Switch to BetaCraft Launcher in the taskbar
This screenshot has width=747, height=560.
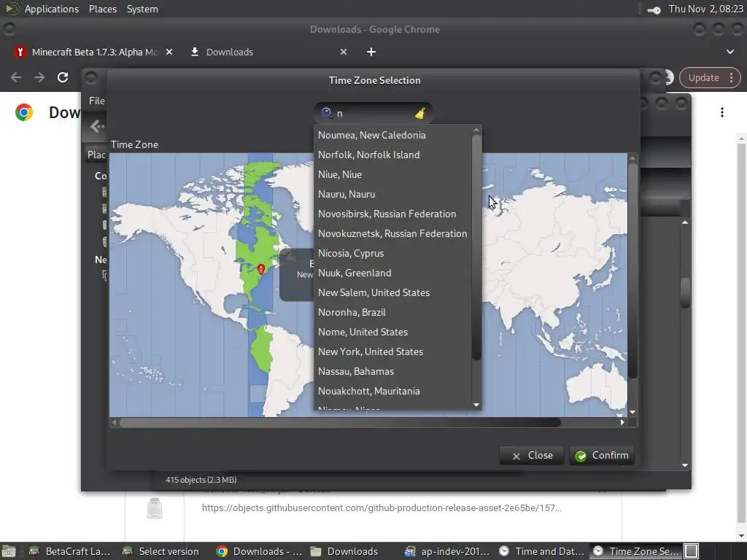point(69,551)
